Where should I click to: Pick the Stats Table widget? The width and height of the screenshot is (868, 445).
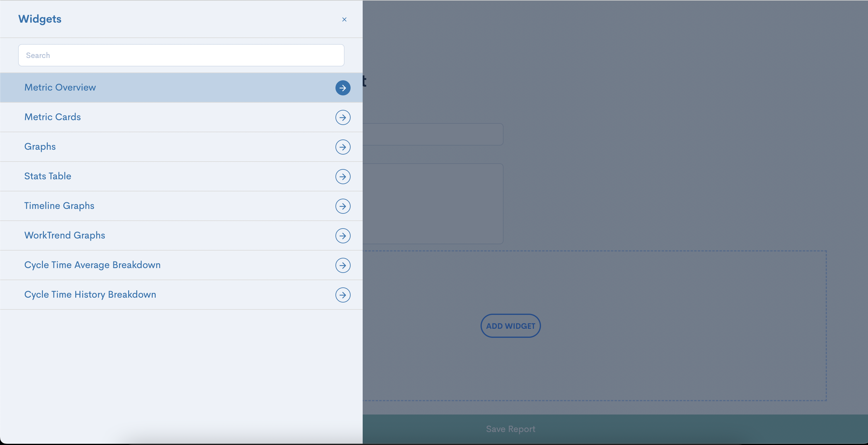(47, 176)
